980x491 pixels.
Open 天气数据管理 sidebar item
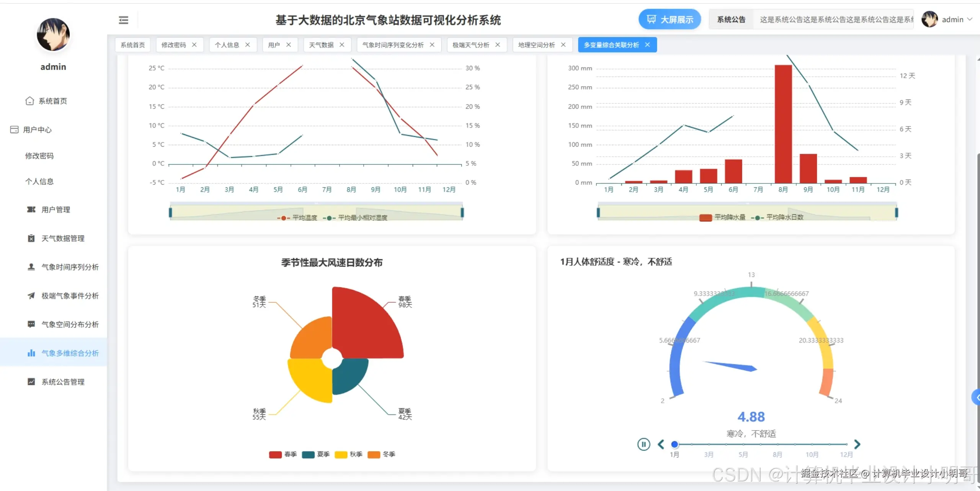[x=63, y=238]
